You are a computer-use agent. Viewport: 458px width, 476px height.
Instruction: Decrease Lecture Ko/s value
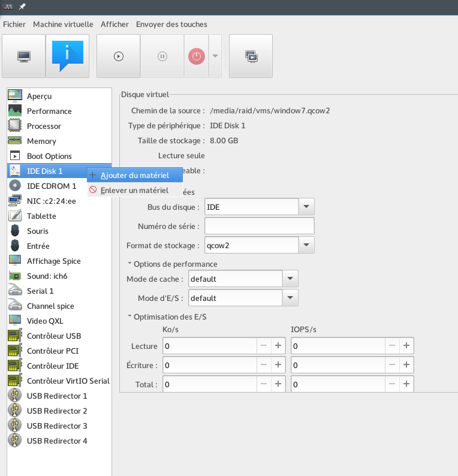tap(264, 345)
